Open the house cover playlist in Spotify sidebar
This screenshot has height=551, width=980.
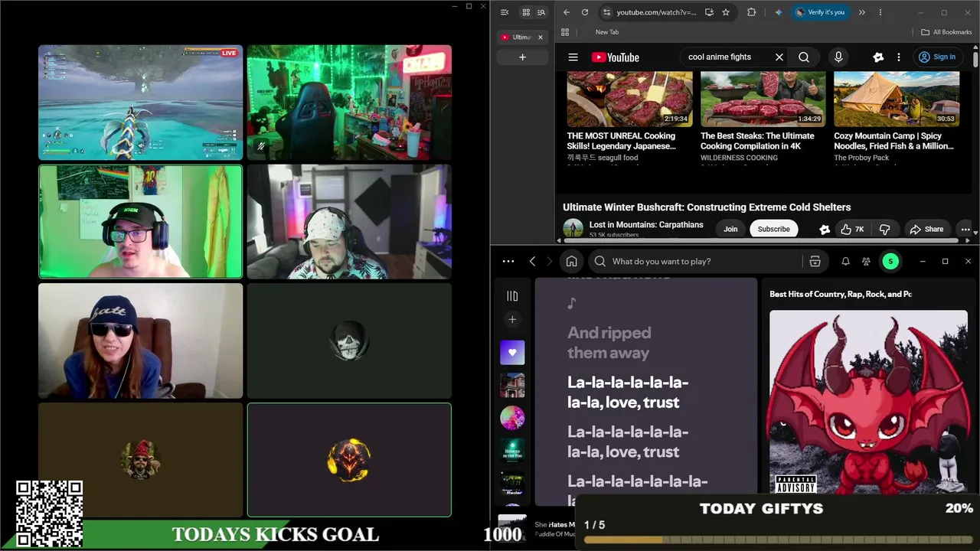[x=512, y=385]
